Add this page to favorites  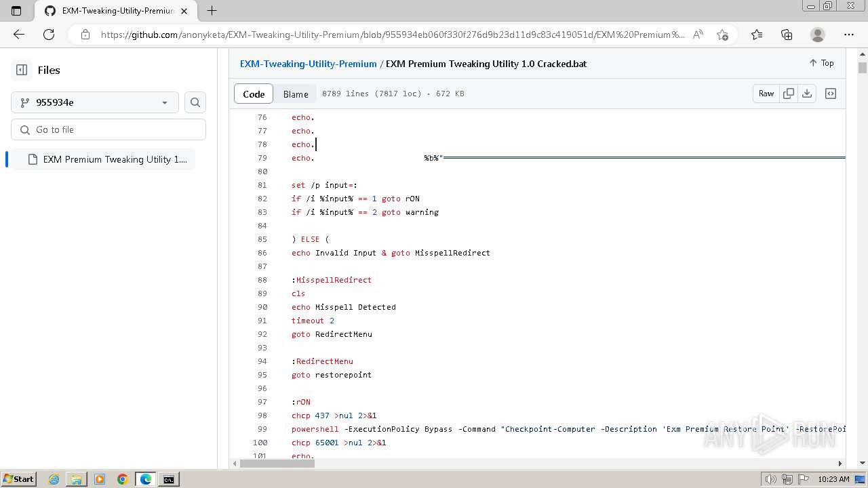(722, 35)
